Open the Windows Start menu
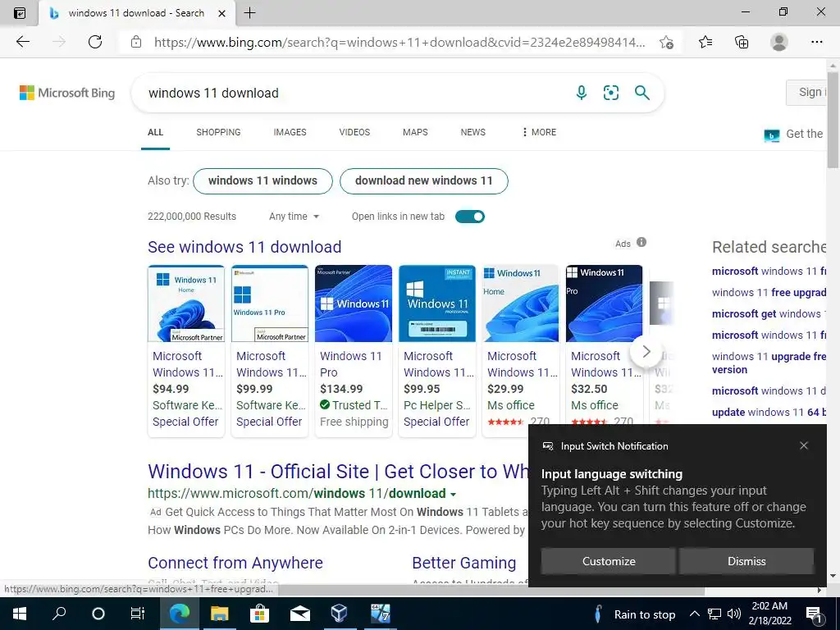The image size is (840, 630). 20,614
